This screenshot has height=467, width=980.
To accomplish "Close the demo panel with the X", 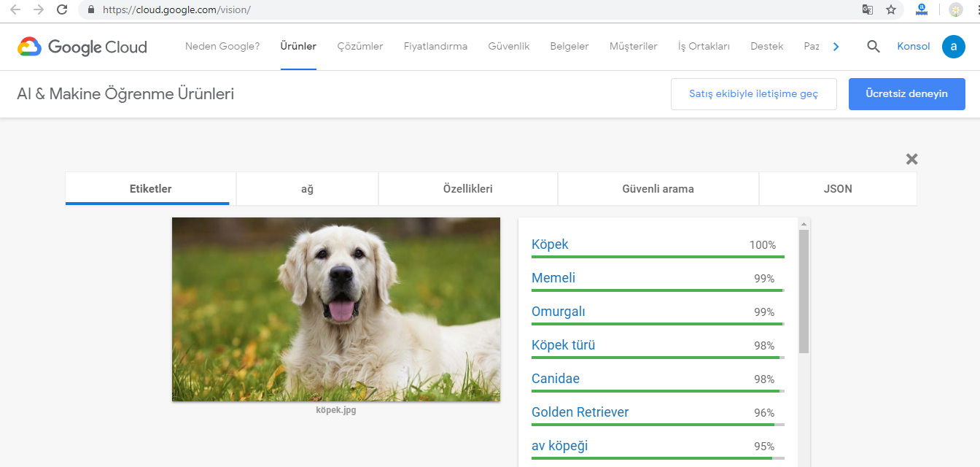I will coord(911,159).
